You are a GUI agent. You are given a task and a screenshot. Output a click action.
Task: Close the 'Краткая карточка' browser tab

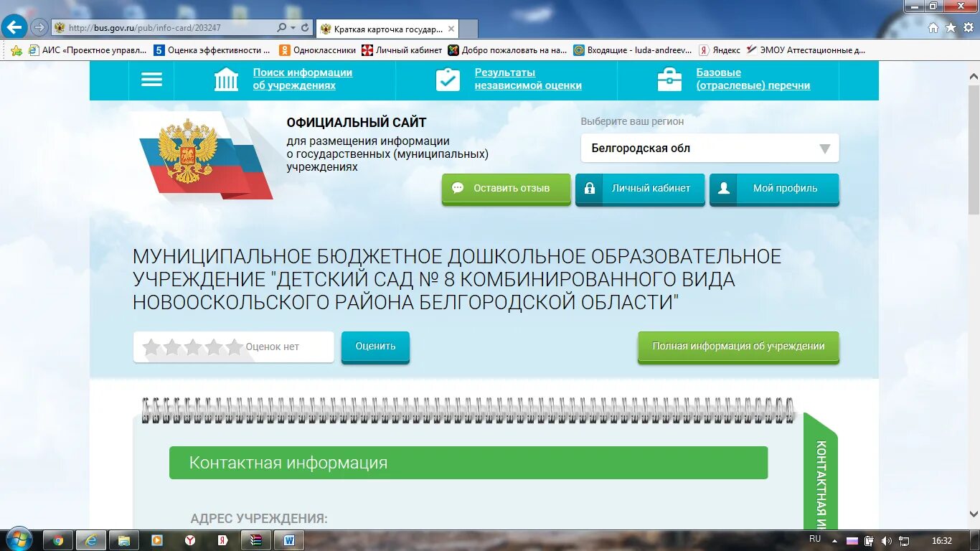click(x=451, y=29)
